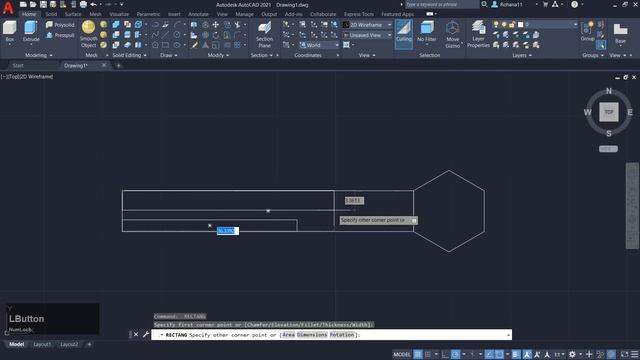Click the Save icon in quick access toolbar
640x360 pixels.
click(x=43, y=4)
